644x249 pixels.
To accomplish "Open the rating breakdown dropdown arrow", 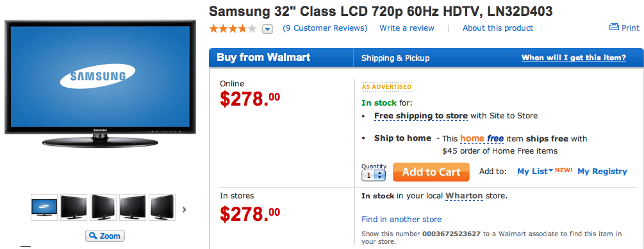I will (268, 29).
